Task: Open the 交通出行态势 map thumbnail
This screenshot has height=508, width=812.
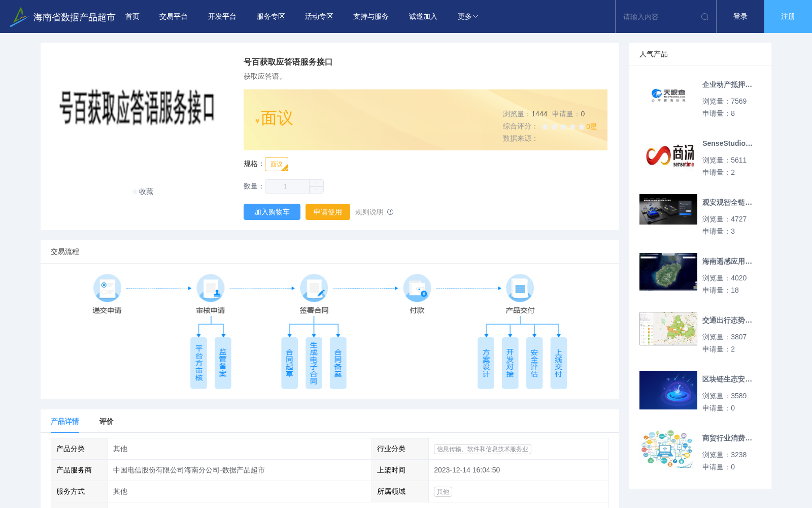Action: coord(668,329)
